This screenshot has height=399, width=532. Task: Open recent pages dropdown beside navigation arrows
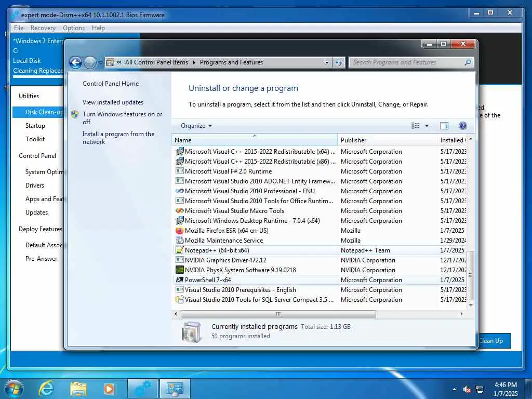pos(100,63)
